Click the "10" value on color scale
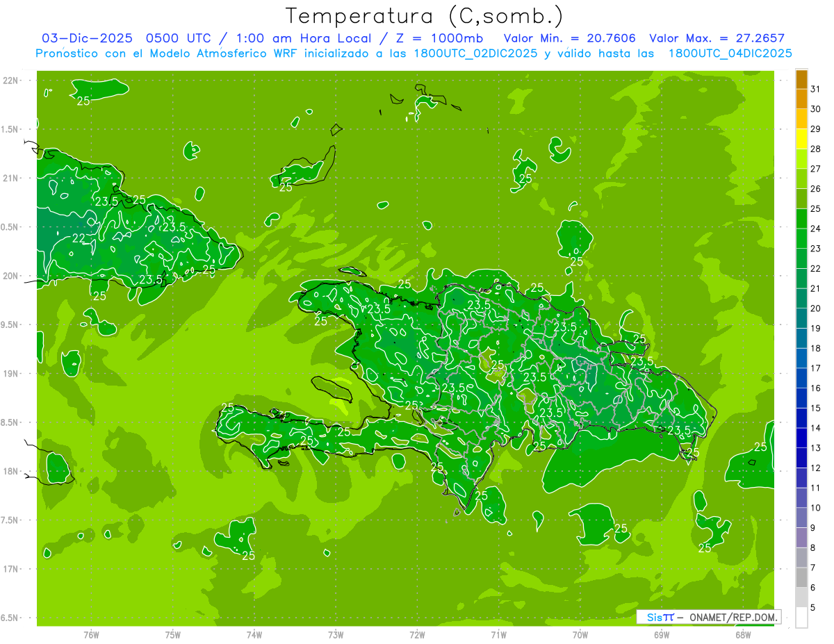The height and width of the screenshot is (644, 834). point(816,508)
